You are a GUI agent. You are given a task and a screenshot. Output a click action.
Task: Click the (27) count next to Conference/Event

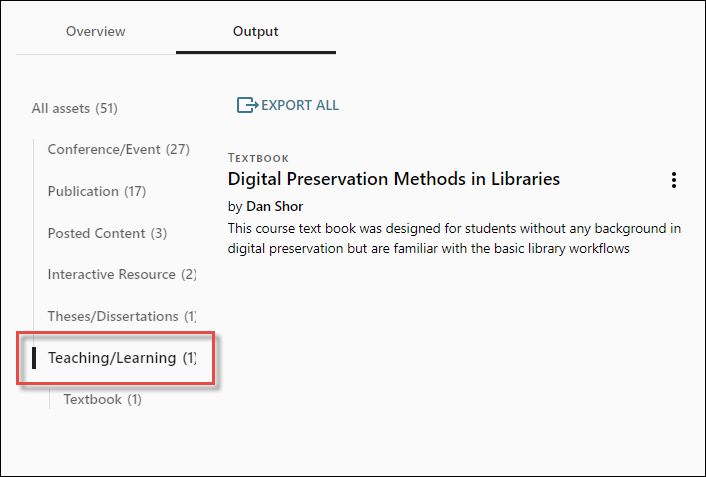[178, 149]
